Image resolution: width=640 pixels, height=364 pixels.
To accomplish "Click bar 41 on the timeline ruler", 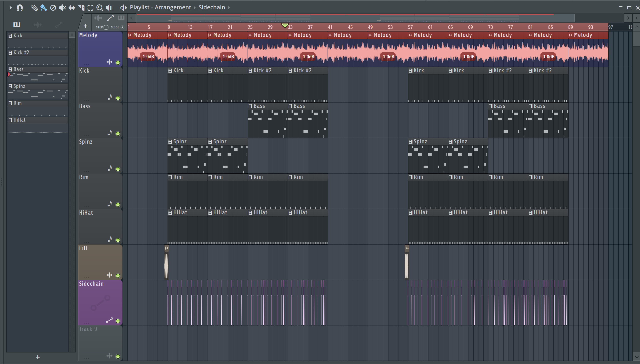I will (x=330, y=27).
